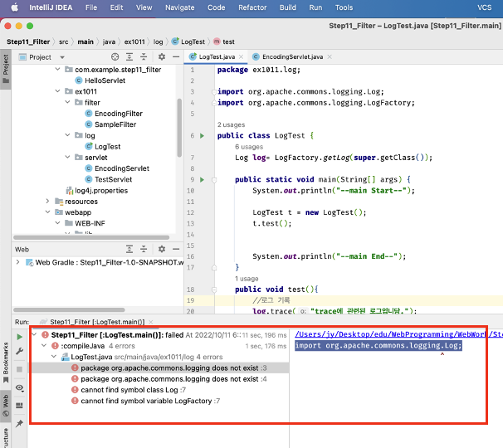Click the Project tree vertical scrollbar

[179, 128]
